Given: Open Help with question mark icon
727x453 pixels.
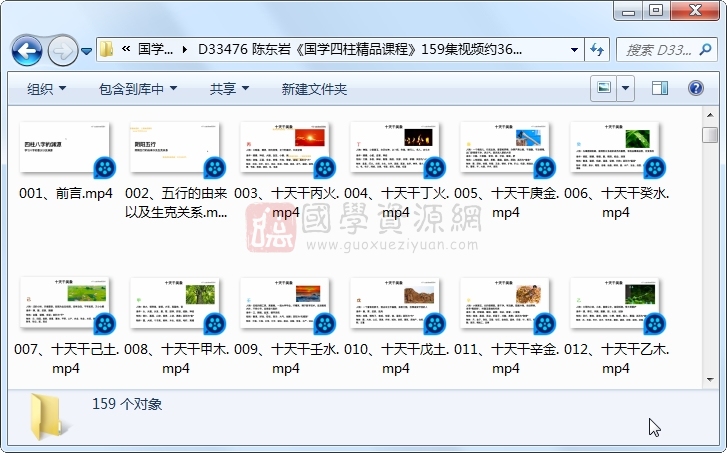Looking at the screenshot, I should point(696,88).
